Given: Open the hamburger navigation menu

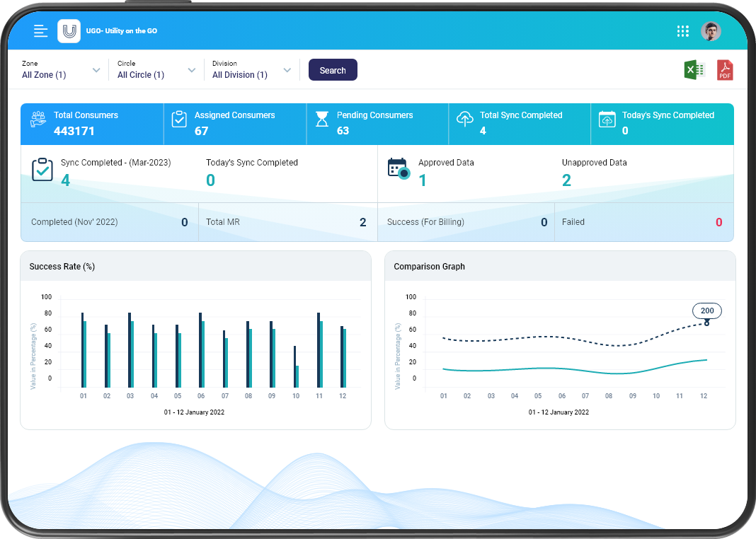Looking at the screenshot, I should (x=41, y=31).
